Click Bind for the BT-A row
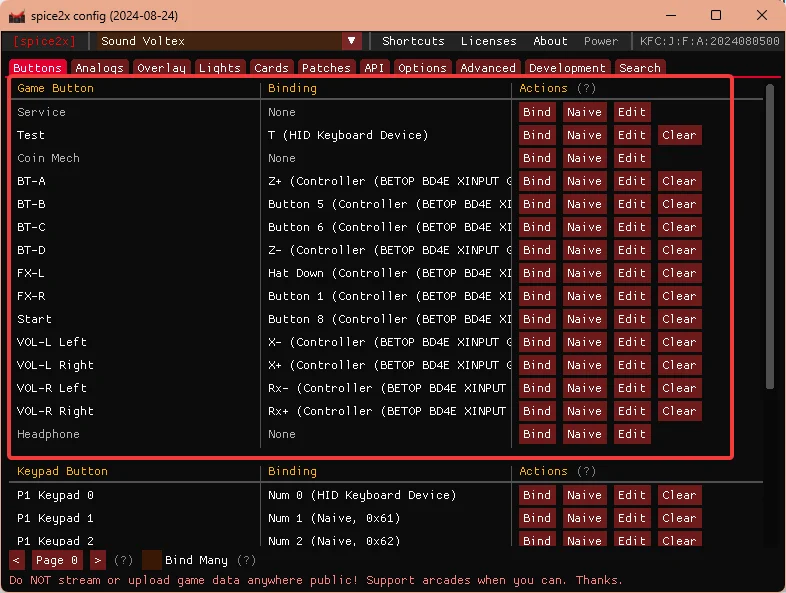Viewport: 786px width, 593px height. [x=537, y=181]
